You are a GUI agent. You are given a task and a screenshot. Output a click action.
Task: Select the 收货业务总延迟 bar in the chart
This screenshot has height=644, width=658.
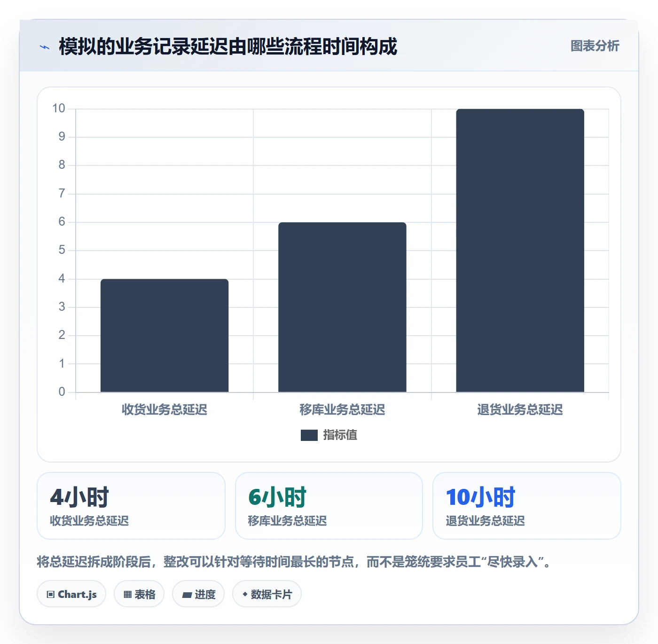click(x=164, y=336)
